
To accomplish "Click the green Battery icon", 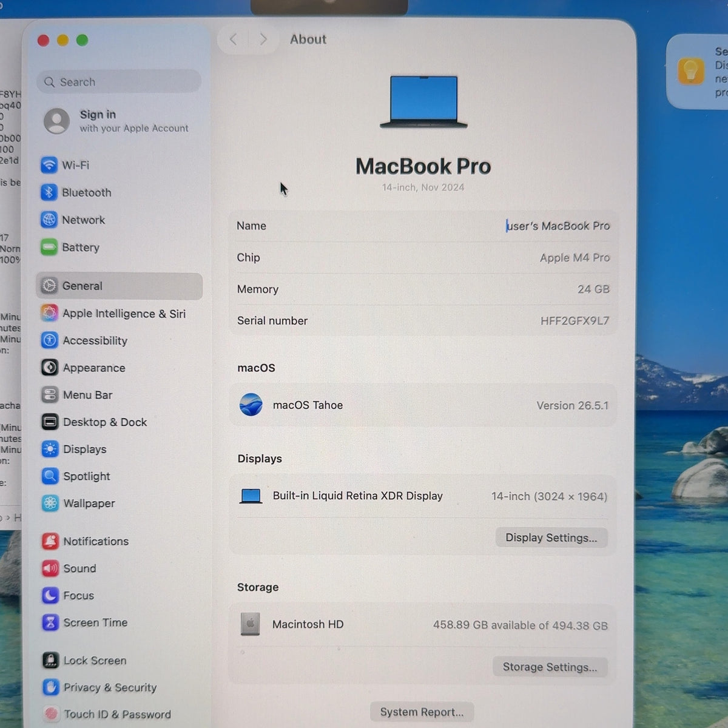I will click(x=49, y=247).
